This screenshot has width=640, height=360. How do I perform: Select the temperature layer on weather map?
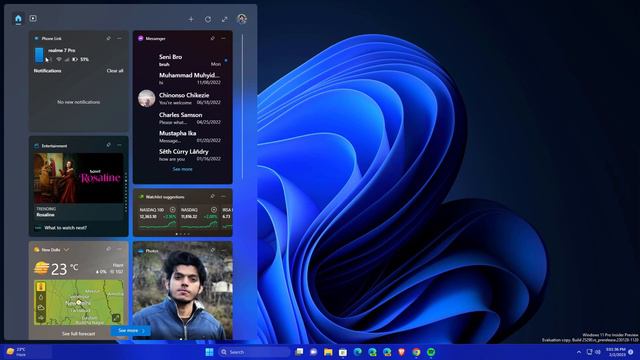tap(41, 287)
